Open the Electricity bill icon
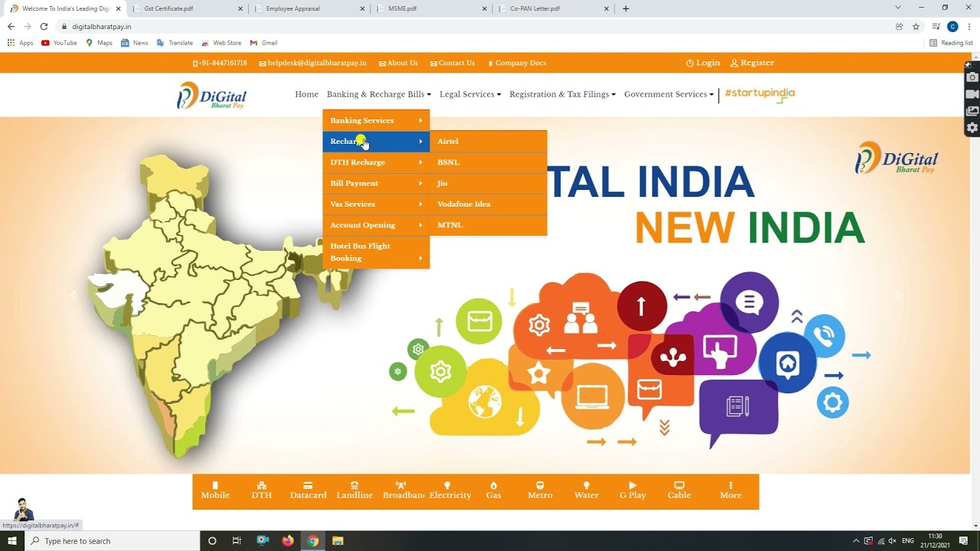The image size is (980, 551). click(450, 491)
